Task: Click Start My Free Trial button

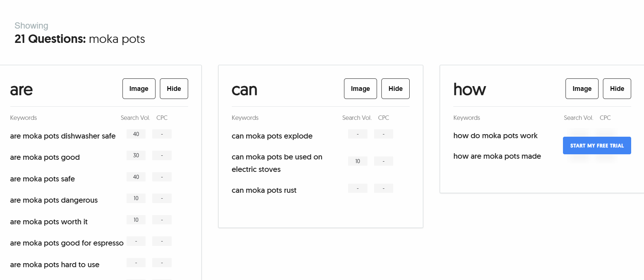Action: click(597, 145)
